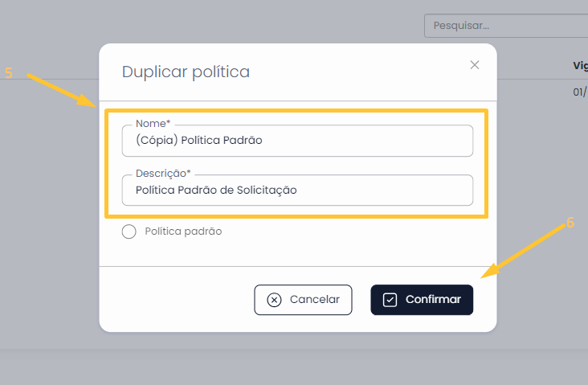This screenshot has width=588, height=385.
Task: Click the Política padrão option label
Action: click(x=183, y=231)
